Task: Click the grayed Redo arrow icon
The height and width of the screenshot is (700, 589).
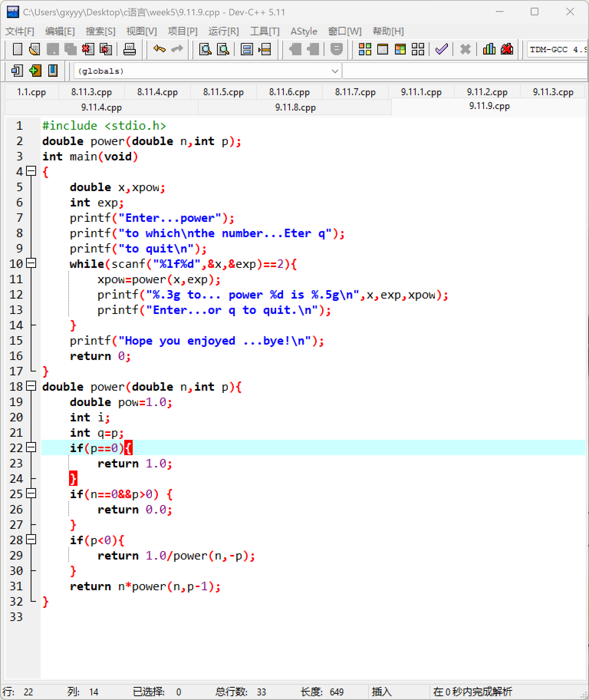Action: point(177,49)
